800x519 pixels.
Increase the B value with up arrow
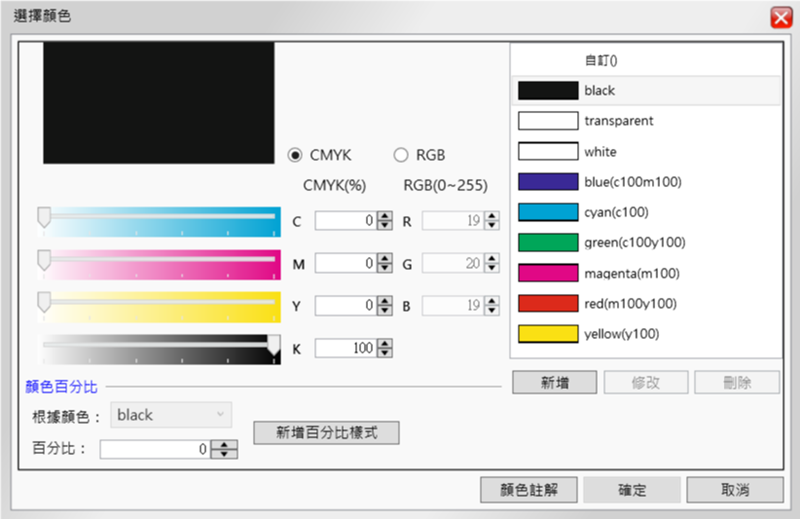(492, 301)
